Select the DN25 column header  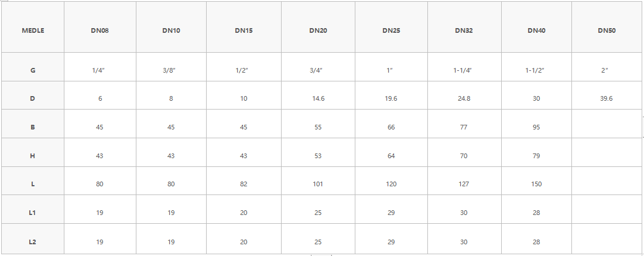point(391,30)
